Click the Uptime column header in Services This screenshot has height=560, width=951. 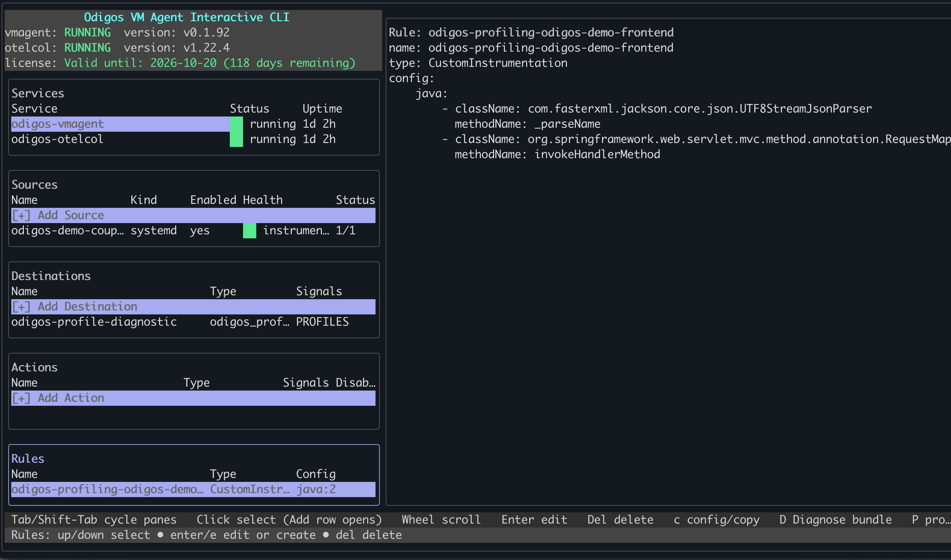coord(323,109)
